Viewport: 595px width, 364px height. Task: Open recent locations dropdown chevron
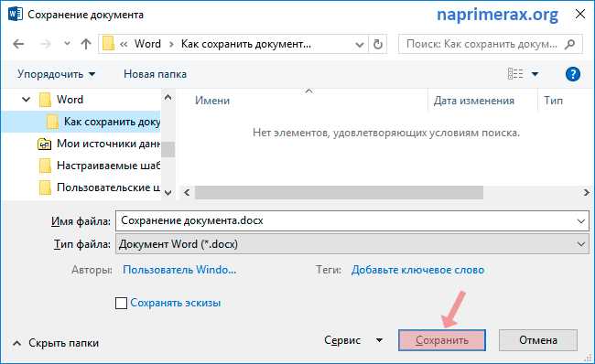[67, 43]
